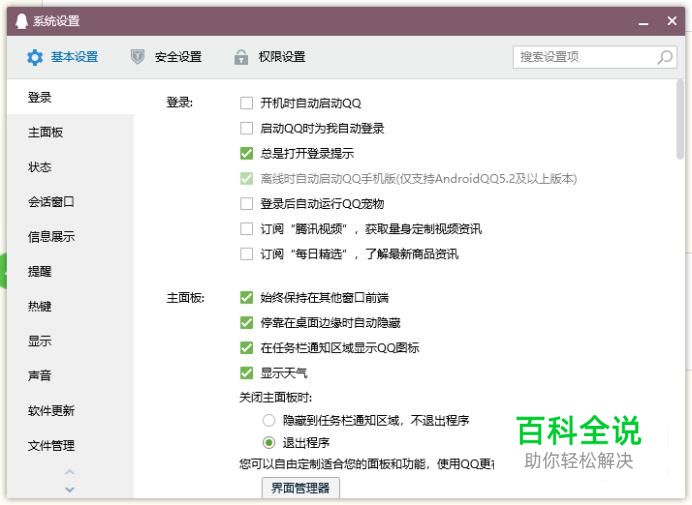Image resolution: width=692 pixels, height=505 pixels.
Task: Click the blue gear icon of 基本设置
Action: [x=34, y=57]
